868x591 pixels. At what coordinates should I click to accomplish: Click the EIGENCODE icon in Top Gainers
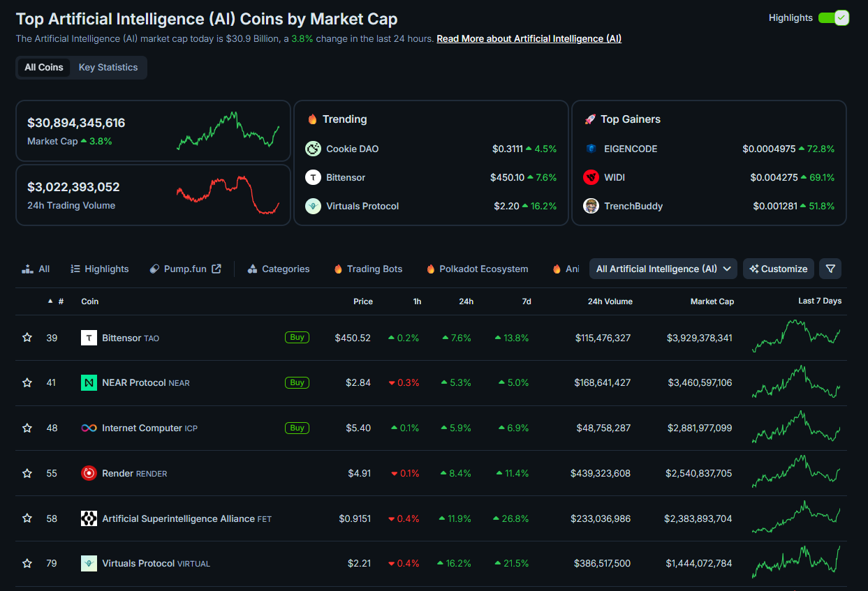click(x=591, y=149)
